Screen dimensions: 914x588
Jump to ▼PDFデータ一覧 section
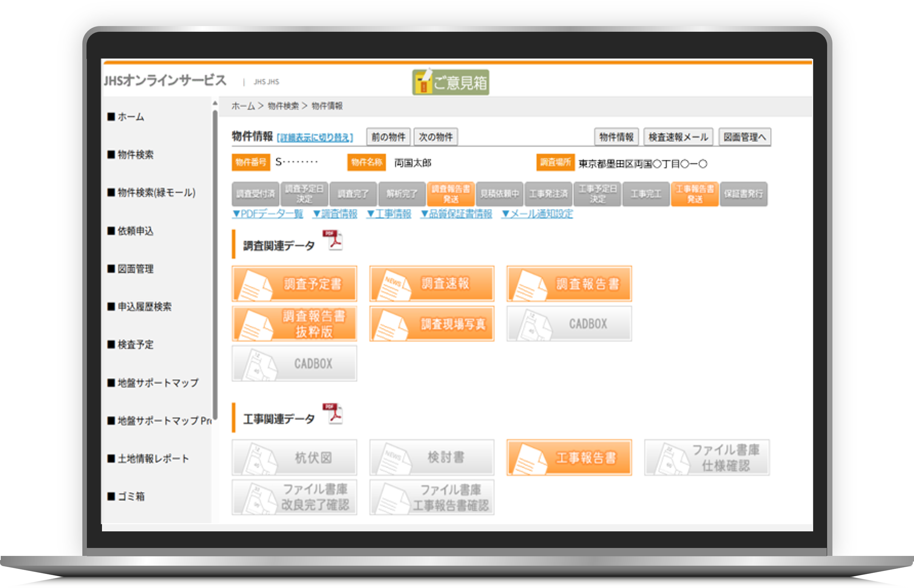coord(268,214)
